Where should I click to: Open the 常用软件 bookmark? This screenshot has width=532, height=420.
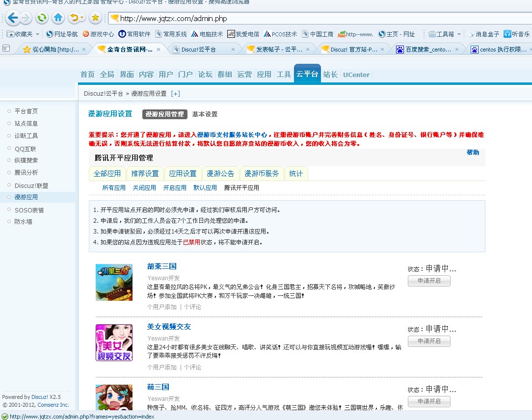pos(134,34)
